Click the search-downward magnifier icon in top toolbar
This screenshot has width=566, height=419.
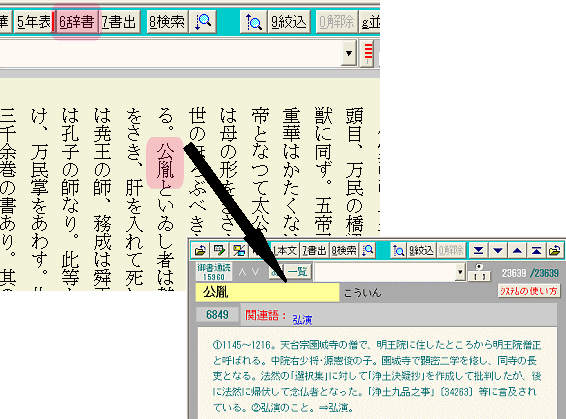tap(203, 22)
